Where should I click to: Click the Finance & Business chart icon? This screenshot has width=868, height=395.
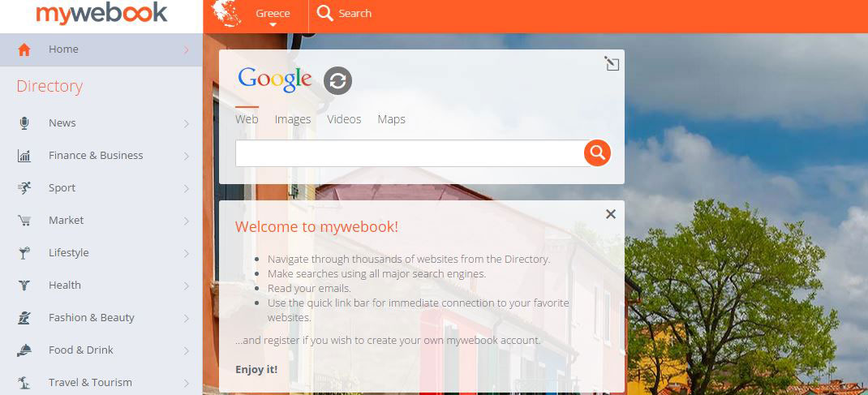point(24,156)
